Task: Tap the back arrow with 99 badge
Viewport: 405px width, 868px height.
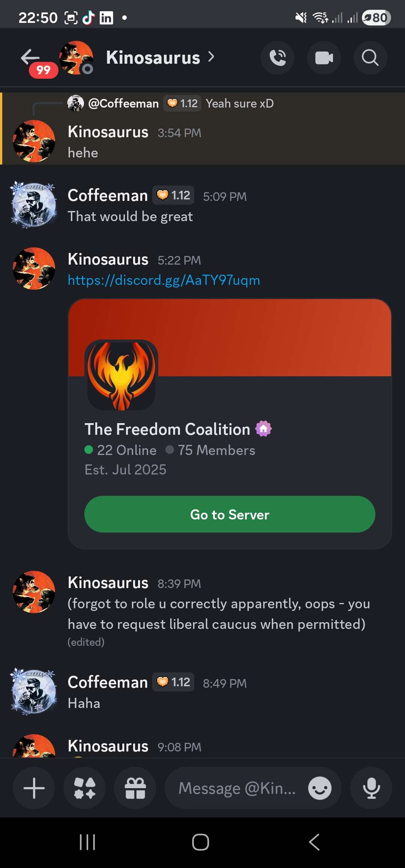Action: [x=31, y=58]
